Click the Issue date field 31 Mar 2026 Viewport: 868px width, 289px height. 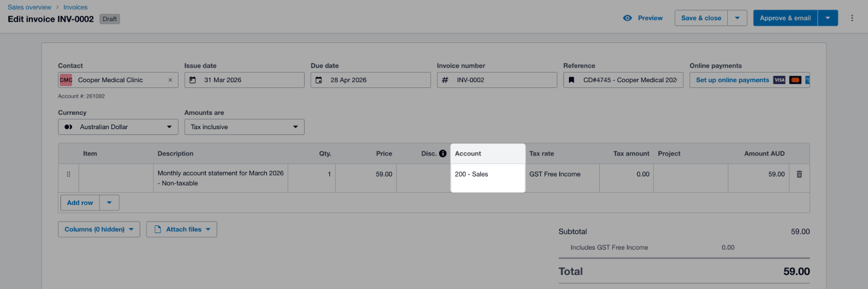244,80
